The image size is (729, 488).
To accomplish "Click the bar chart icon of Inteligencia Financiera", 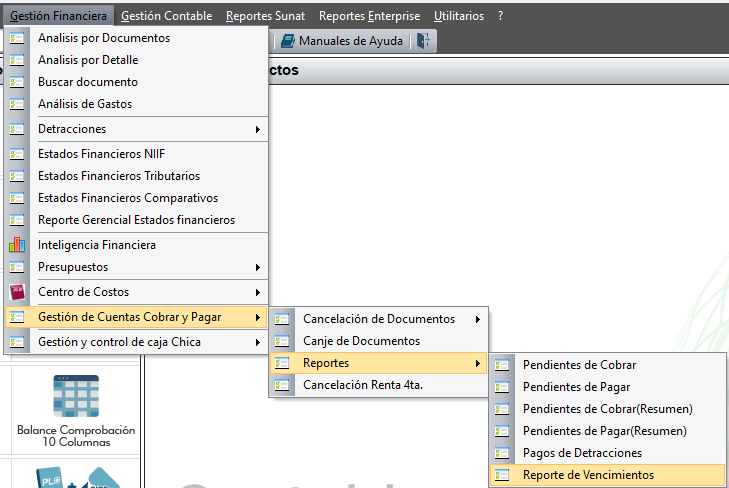I will click(17, 244).
